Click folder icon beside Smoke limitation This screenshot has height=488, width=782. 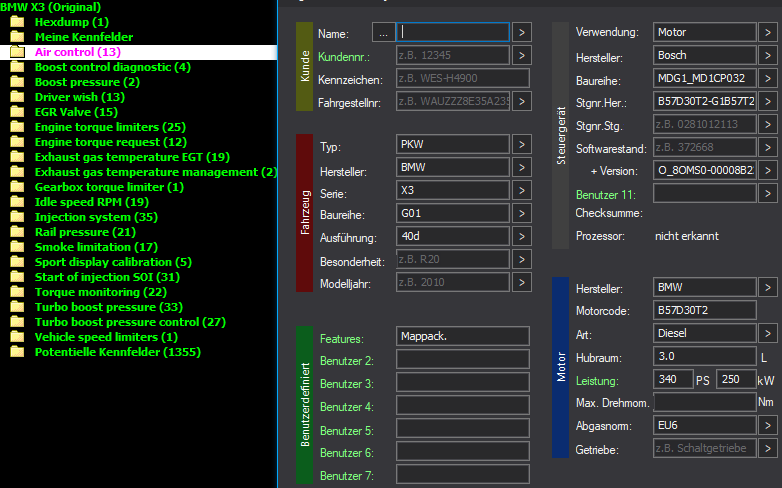click(x=17, y=247)
